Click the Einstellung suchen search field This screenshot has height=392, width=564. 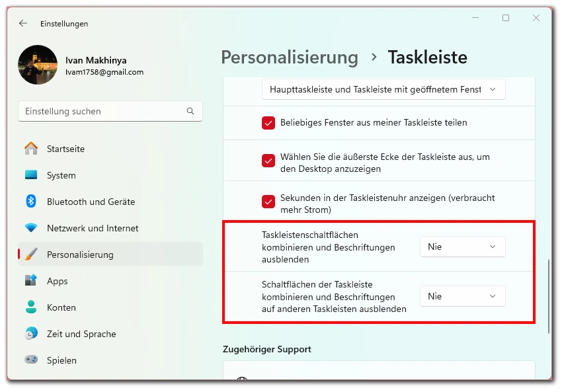click(110, 111)
